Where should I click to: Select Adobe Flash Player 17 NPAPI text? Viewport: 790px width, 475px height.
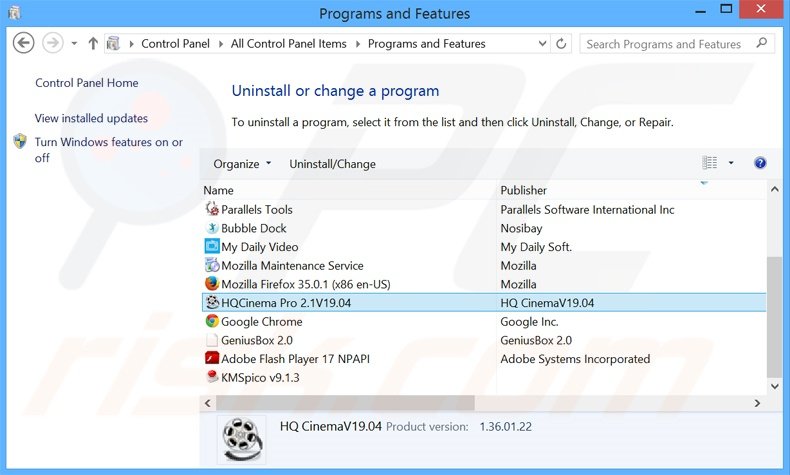point(295,359)
